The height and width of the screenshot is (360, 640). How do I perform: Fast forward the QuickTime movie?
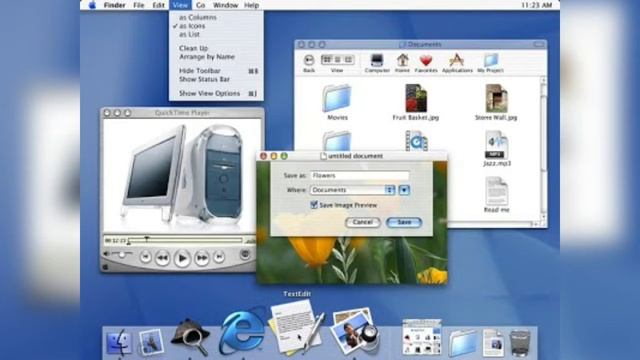[202, 258]
